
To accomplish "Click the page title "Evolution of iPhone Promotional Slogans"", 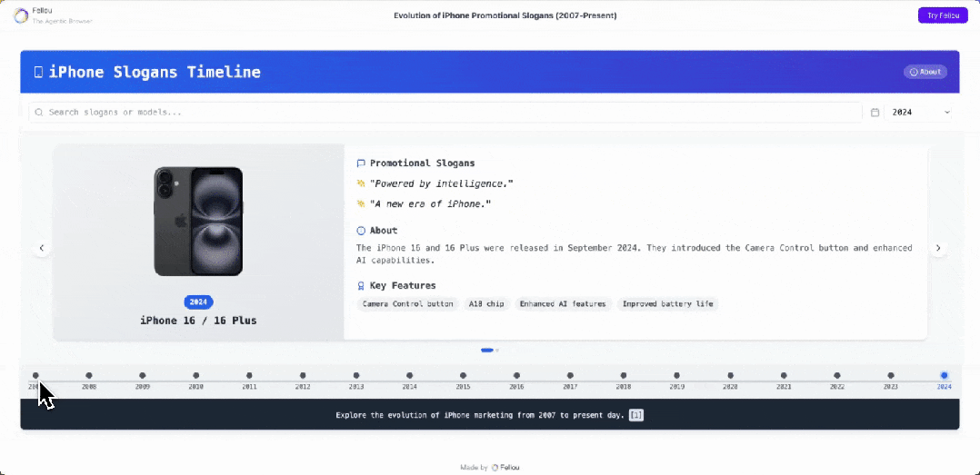I will pyautogui.click(x=505, y=15).
